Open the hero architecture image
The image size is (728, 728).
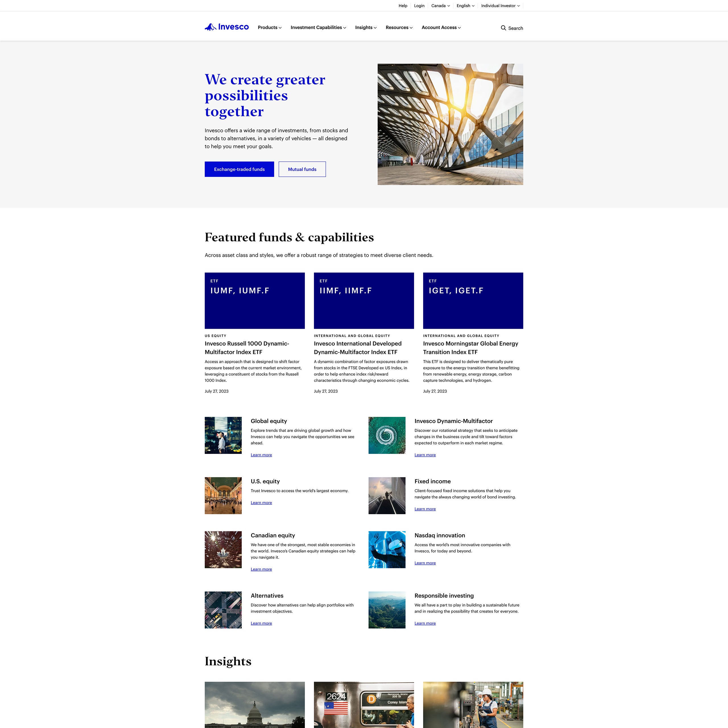click(x=450, y=124)
